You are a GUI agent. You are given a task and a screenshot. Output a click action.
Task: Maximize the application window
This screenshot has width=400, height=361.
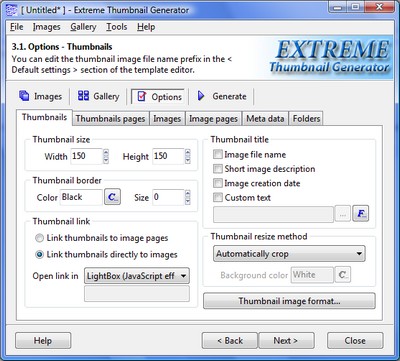click(x=355, y=7)
